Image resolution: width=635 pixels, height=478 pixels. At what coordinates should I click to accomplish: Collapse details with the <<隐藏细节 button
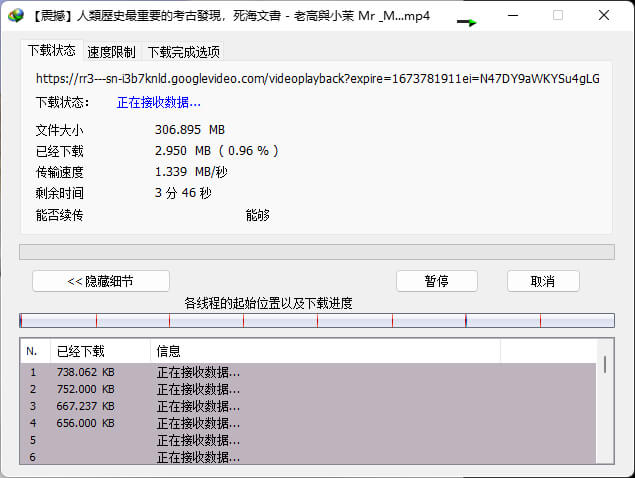[x=101, y=281]
